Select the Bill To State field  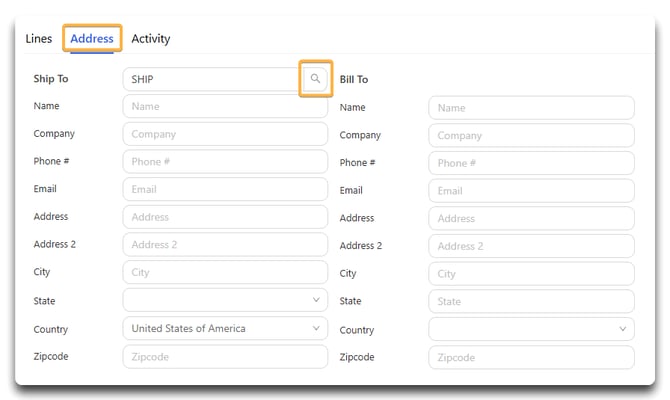tap(531, 301)
